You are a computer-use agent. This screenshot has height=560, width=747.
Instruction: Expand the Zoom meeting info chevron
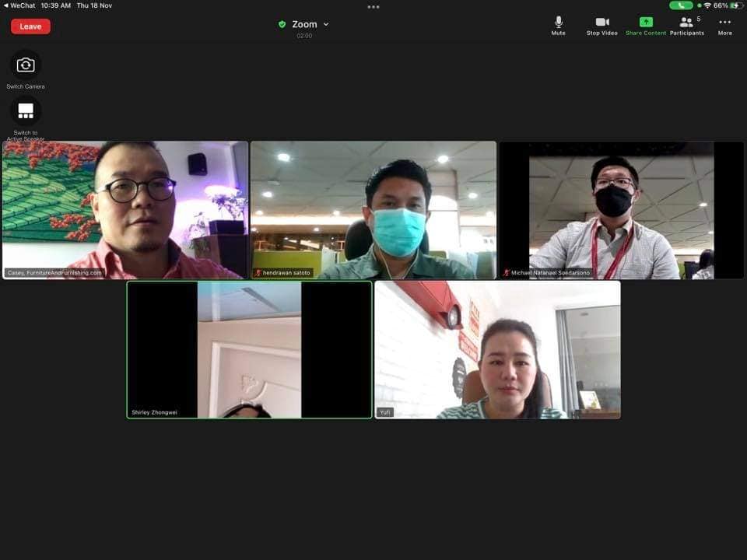326,24
